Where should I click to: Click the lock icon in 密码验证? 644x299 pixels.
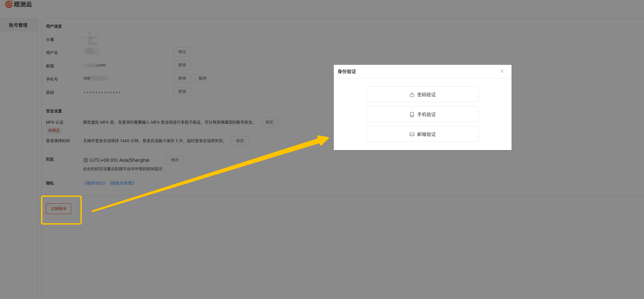click(412, 95)
